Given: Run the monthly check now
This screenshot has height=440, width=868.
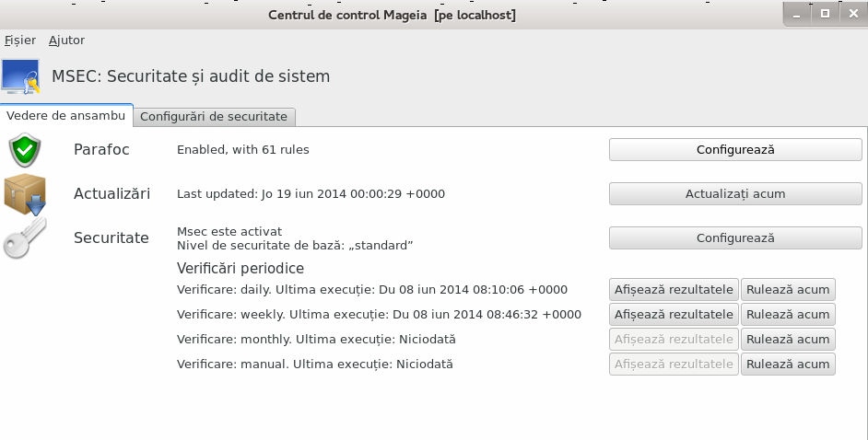Looking at the screenshot, I should (788, 340).
